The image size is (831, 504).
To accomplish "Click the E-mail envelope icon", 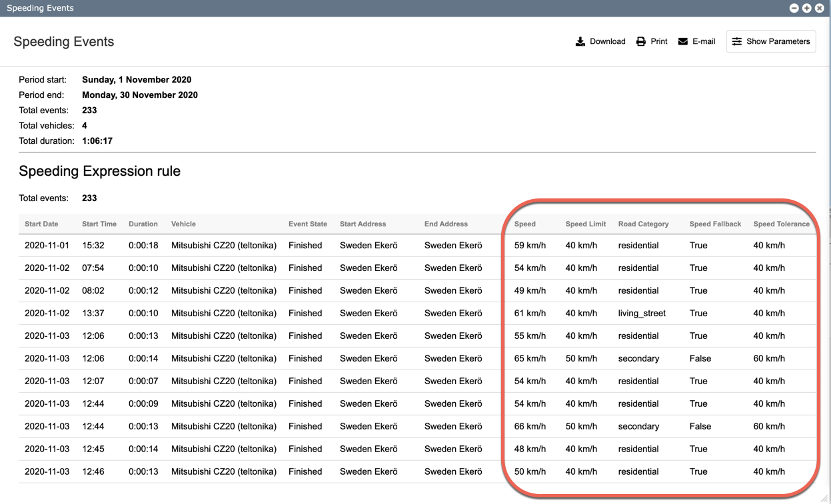I will 683,41.
